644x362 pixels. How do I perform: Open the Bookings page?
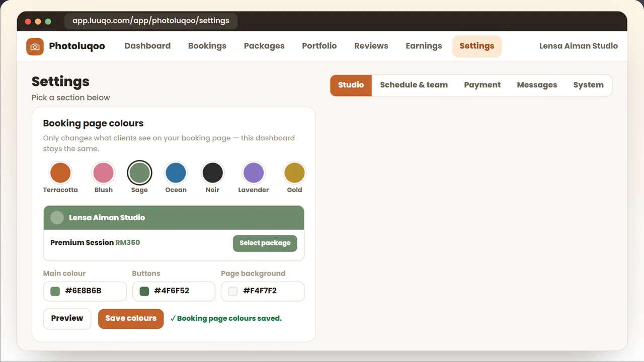tap(207, 46)
